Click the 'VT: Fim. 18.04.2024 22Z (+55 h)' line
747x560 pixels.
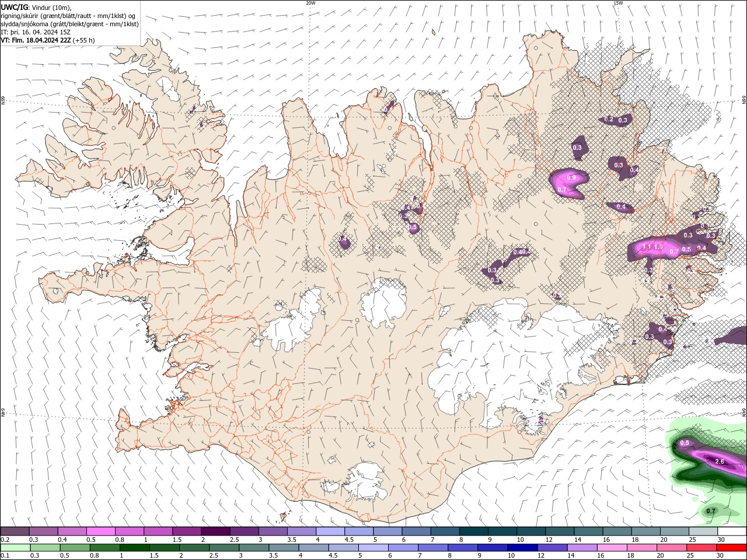click(48, 40)
